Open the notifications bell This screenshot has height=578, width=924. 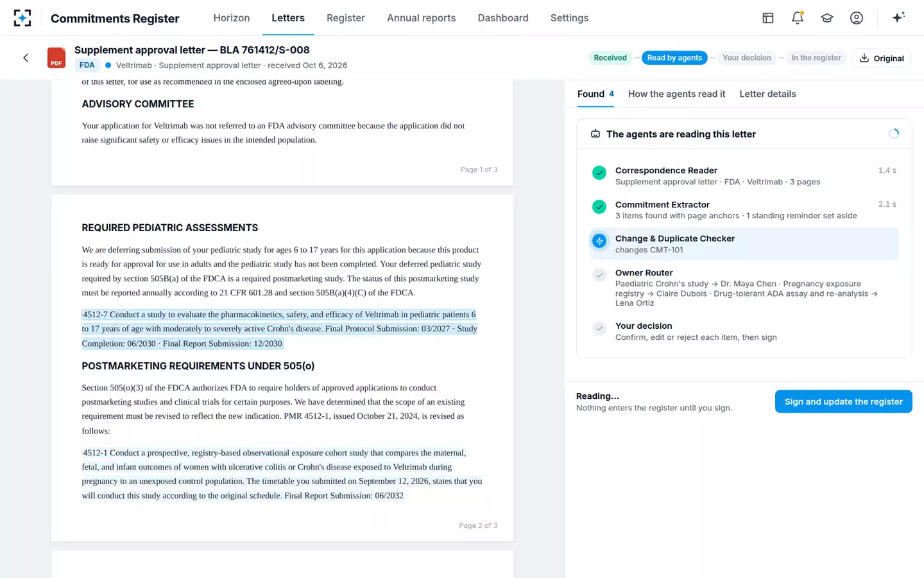pos(797,18)
